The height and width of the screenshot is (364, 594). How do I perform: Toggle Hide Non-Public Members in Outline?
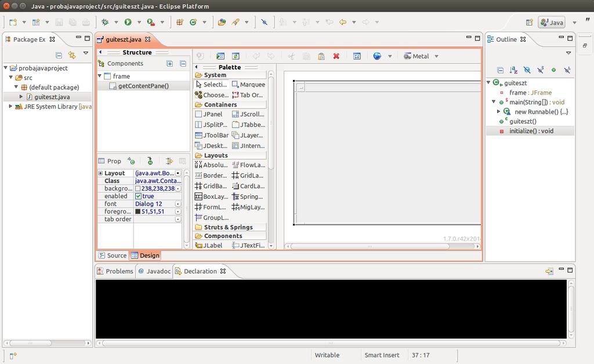click(x=553, y=70)
